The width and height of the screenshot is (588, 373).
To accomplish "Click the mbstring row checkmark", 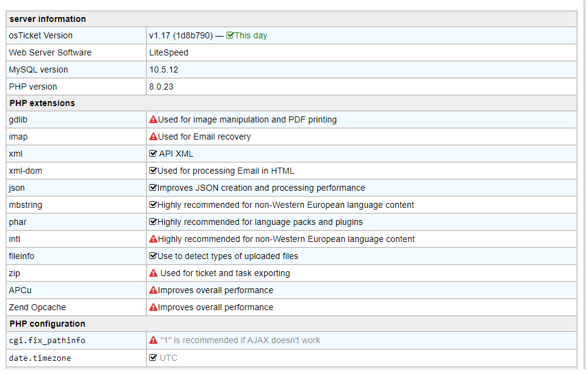I will point(153,205).
